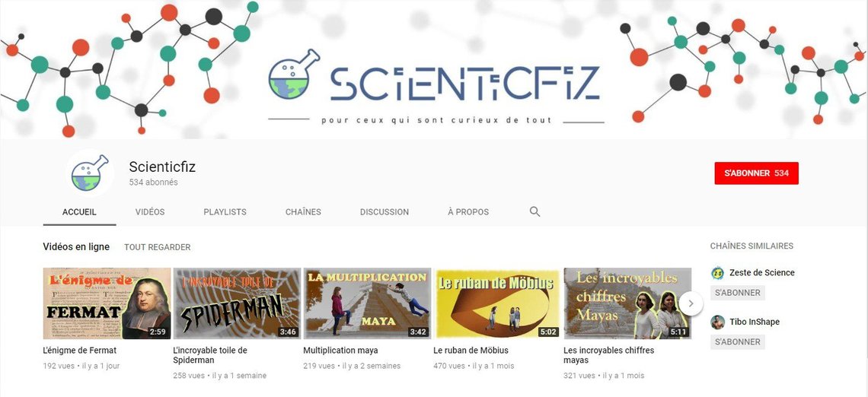Viewport: 868px width, 397px height.
Task: Show next videos with the carousel arrow
Action: [x=691, y=303]
